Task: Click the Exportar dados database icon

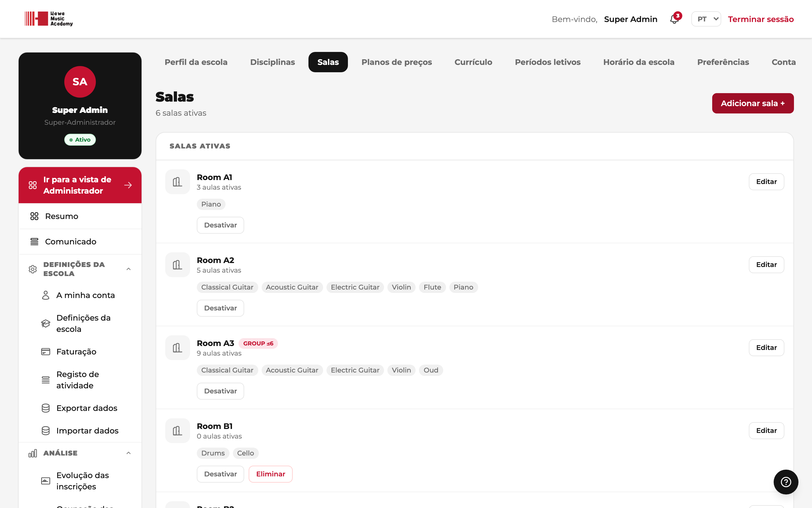Action: (46, 408)
